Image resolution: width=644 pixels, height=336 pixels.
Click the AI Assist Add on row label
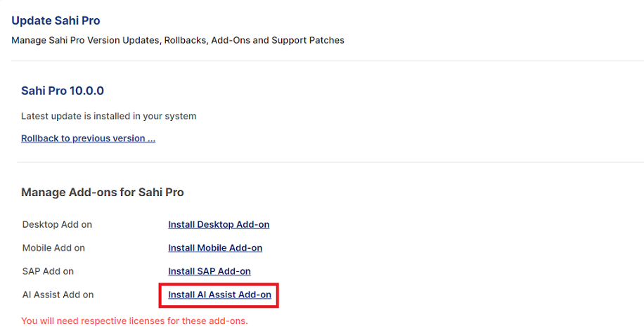(x=58, y=295)
